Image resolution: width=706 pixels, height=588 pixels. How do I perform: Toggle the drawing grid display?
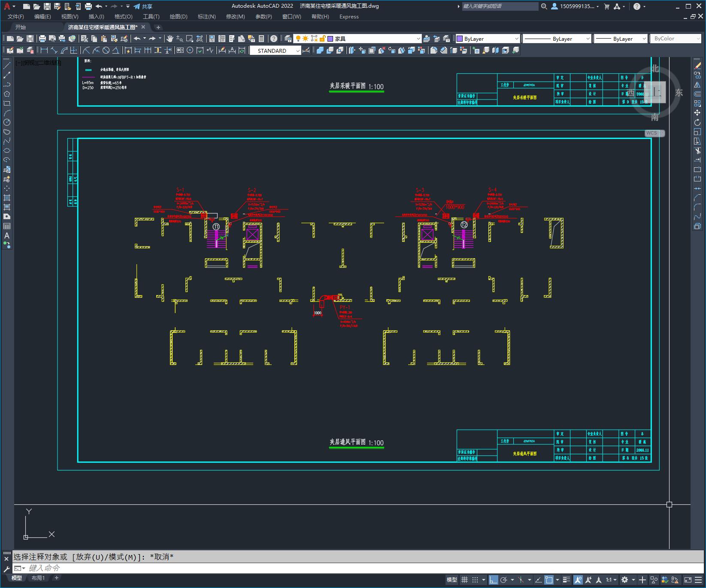[464, 580]
